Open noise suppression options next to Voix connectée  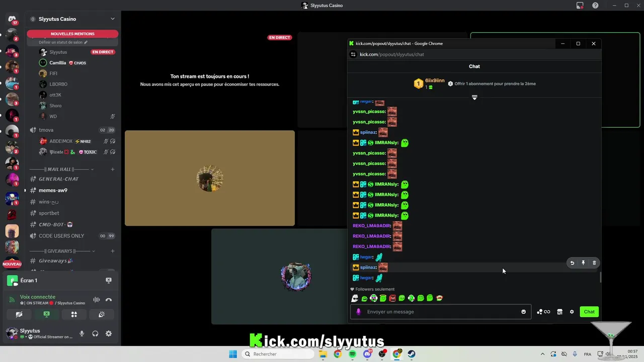(x=96, y=300)
